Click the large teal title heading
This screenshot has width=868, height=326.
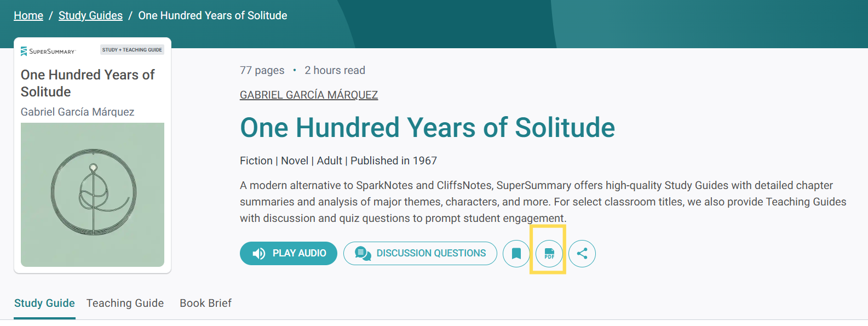[x=427, y=128]
